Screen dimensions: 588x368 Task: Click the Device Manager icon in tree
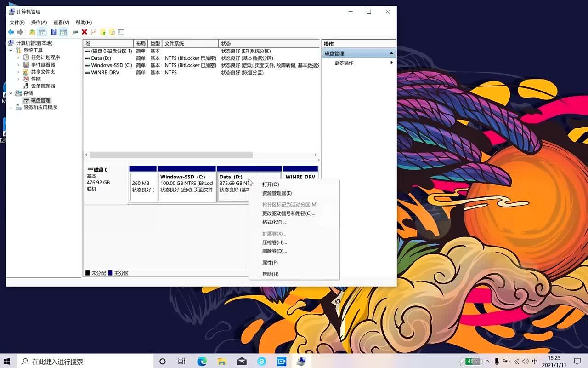tap(26, 86)
